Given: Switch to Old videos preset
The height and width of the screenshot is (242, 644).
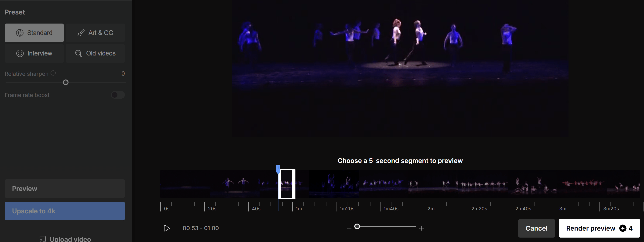Looking at the screenshot, I should (x=95, y=53).
